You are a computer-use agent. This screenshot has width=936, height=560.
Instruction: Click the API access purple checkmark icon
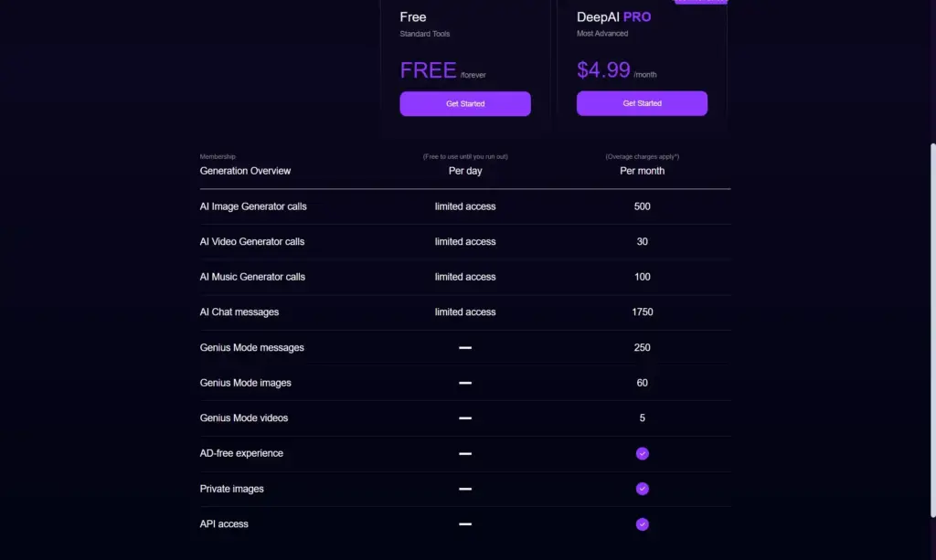tap(642, 523)
